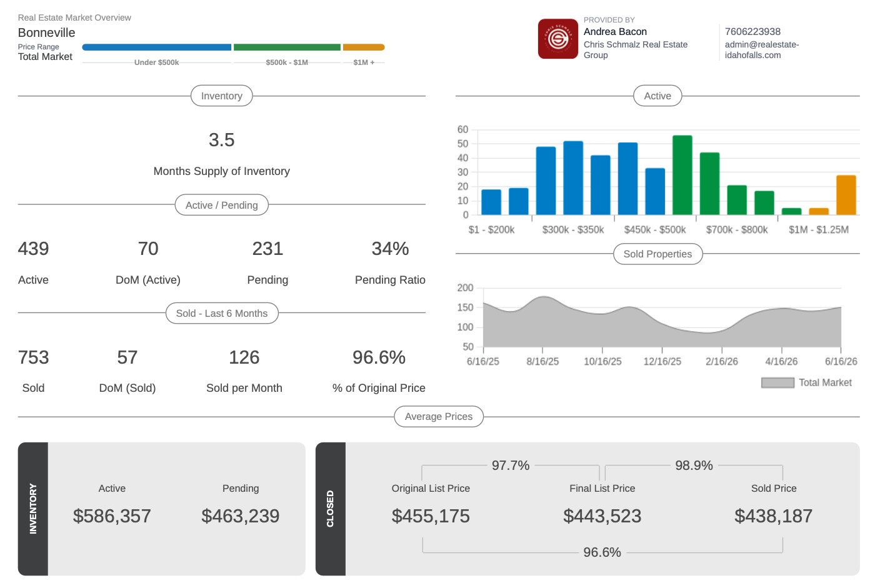Click the phone number 7606223938

[x=752, y=32]
